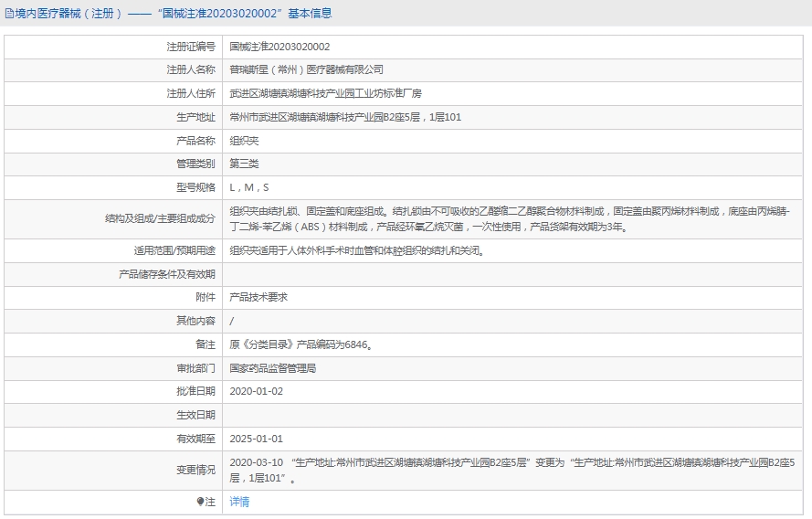Click the 注册人住所 address value
This screenshot has width=812, height=519.
coord(325,93)
